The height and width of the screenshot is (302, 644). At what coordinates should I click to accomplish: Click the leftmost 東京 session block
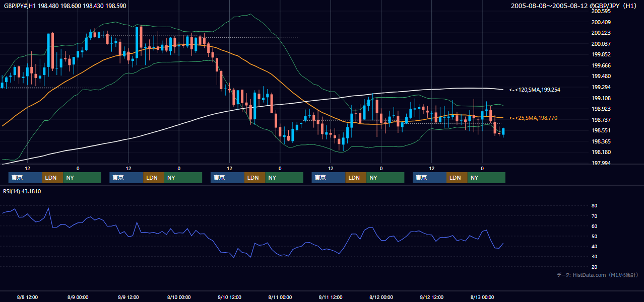(25, 178)
